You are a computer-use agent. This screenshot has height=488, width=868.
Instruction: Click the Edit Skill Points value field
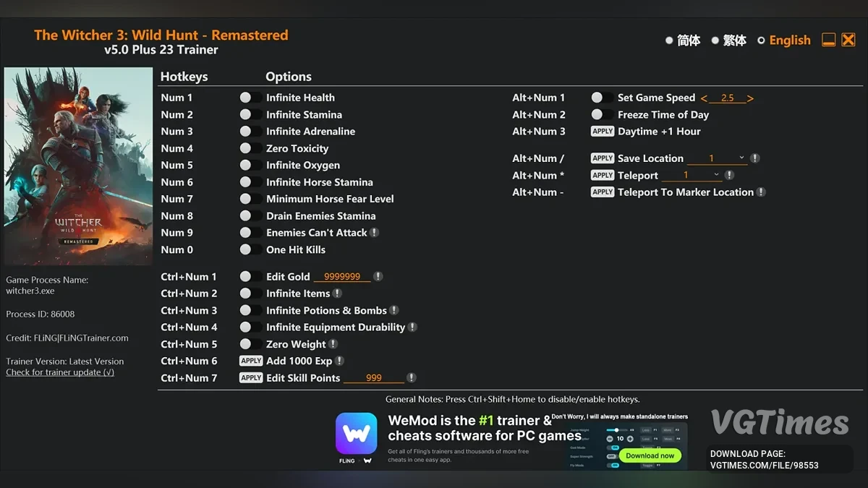click(374, 378)
